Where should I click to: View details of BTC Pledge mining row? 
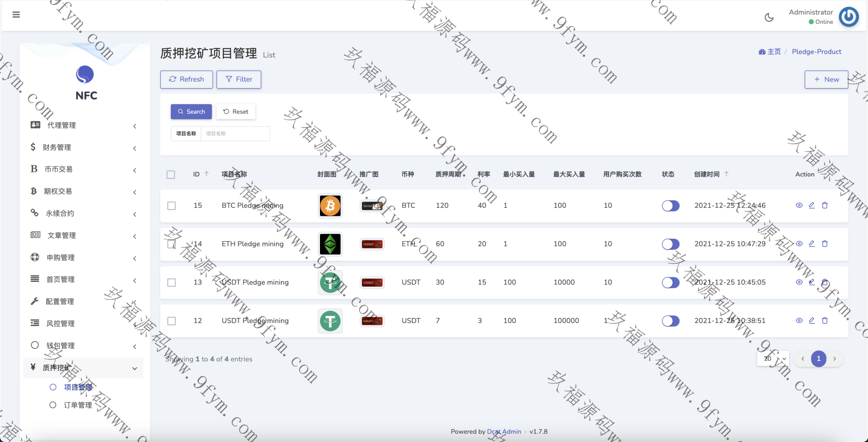point(799,205)
